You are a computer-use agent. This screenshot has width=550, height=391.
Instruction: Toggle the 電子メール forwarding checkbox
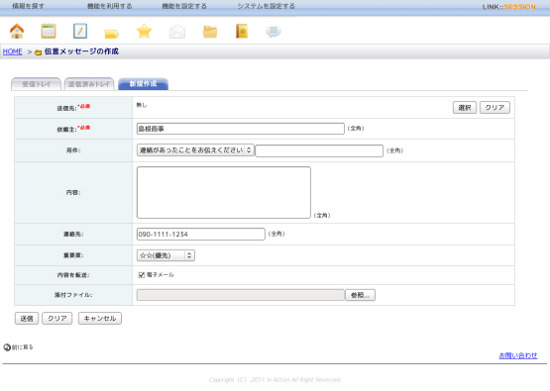pos(141,275)
